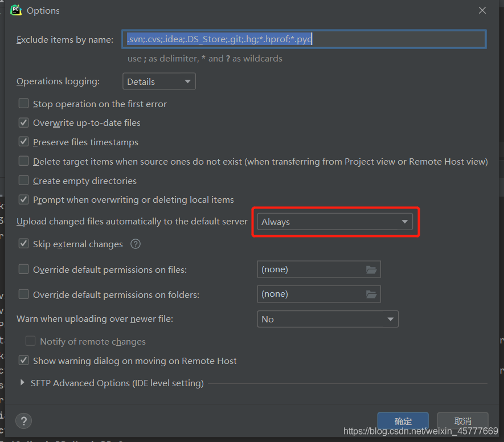Open the Operations logging dropdown
The image size is (504, 442).
[x=159, y=81]
